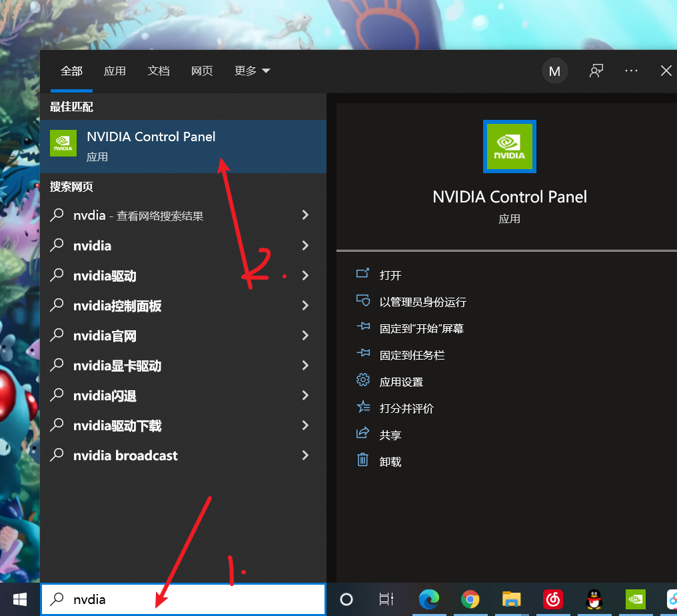Expand arrow for nvidia驱动下载 suggestion
Image resolution: width=677 pixels, height=616 pixels.
tap(305, 426)
